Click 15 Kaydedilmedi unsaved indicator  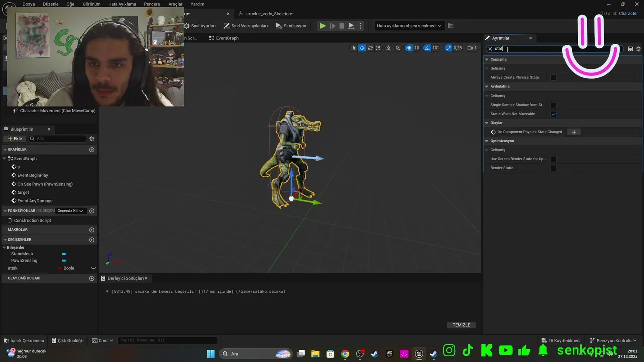[x=561, y=340]
